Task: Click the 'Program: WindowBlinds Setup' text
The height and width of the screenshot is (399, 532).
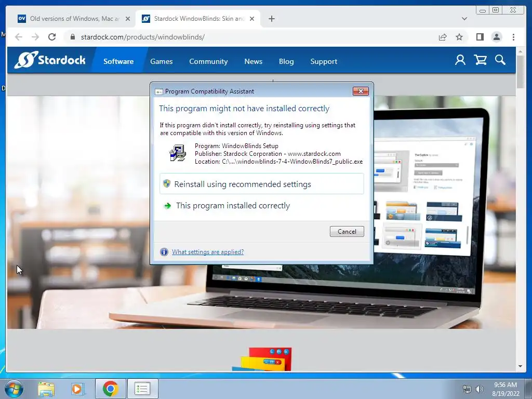Action: pyautogui.click(x=236, y=146)
